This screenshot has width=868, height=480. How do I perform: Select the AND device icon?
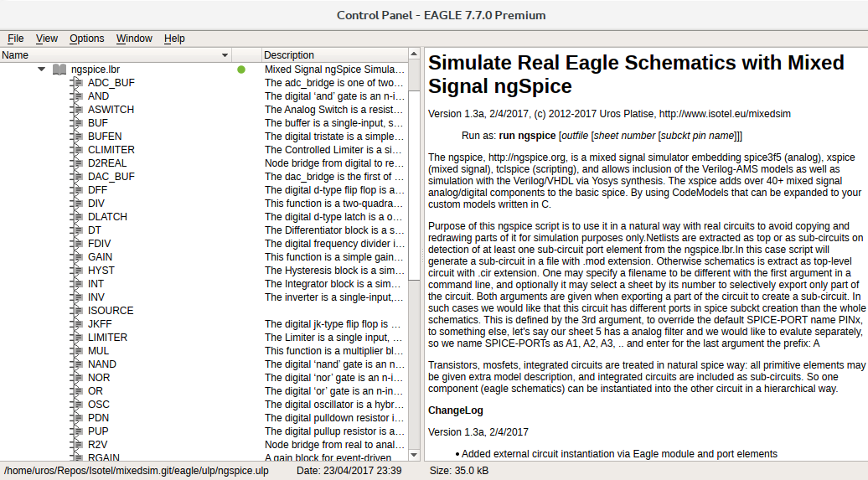[x=76, y=96]
